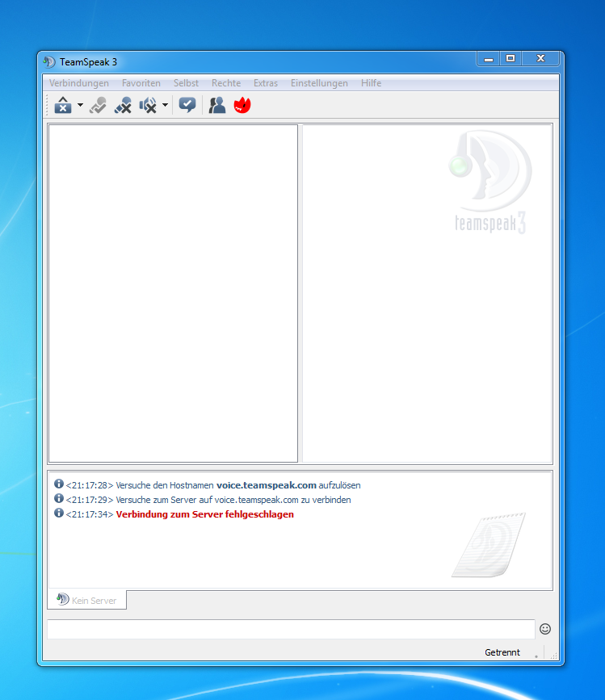Maximize the TeamSpeak 3 window
The image size is (605, 700).
[510, 59]
